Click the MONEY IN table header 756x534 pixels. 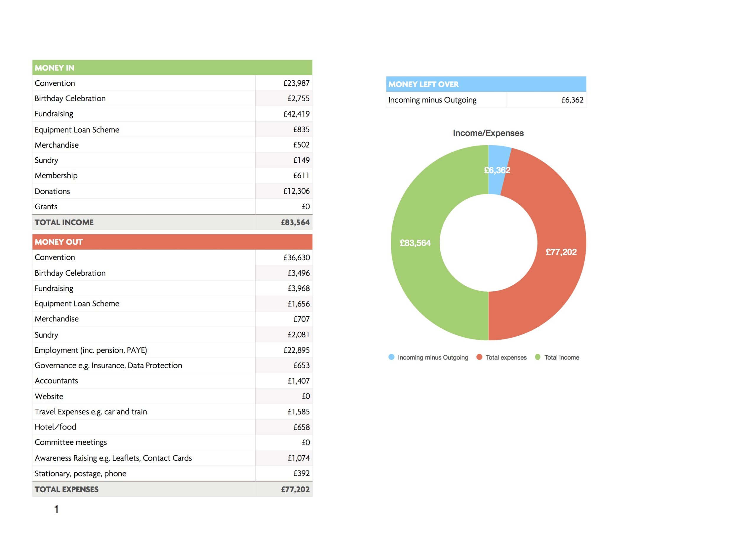coord(172,68)
